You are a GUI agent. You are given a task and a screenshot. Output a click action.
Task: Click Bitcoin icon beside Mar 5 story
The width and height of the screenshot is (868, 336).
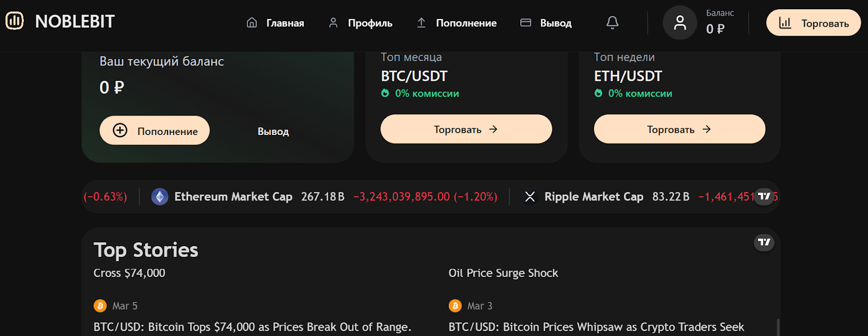click(x=100, y=306)
